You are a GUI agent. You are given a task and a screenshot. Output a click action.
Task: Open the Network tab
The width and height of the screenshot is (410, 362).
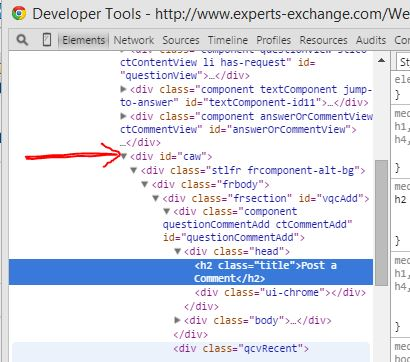(x=133, y=40)
